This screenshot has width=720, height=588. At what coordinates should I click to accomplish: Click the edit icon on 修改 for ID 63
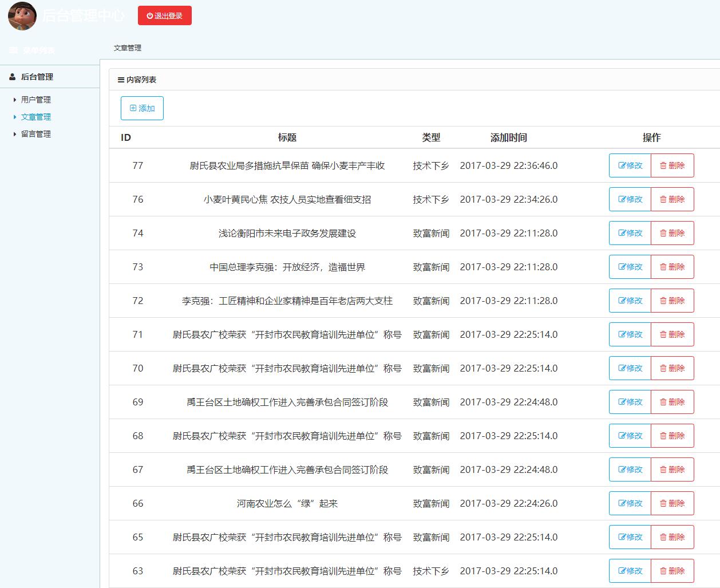pos(622,571)
